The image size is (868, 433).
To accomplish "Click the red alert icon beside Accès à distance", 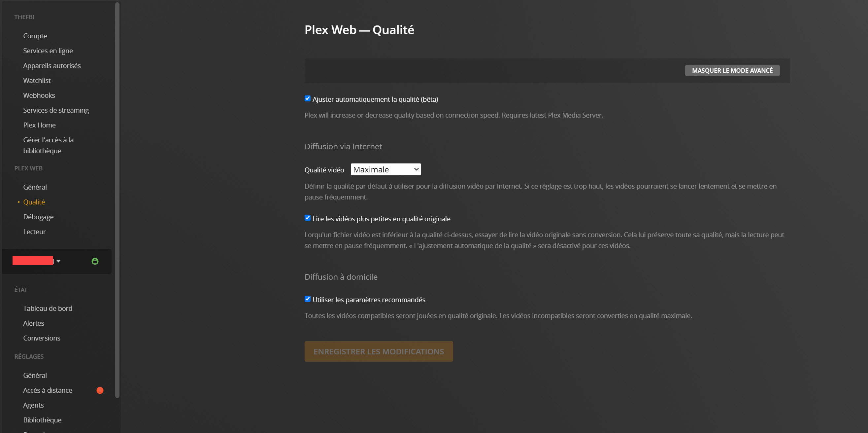I will click(100, 390).
